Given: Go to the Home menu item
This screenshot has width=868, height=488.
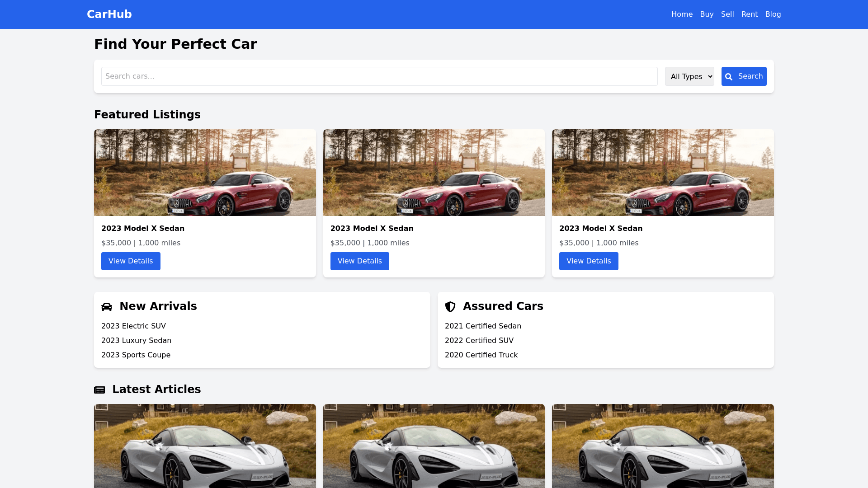Looking at the screenshot, I should pyautogui.click(x=682, y=14).
